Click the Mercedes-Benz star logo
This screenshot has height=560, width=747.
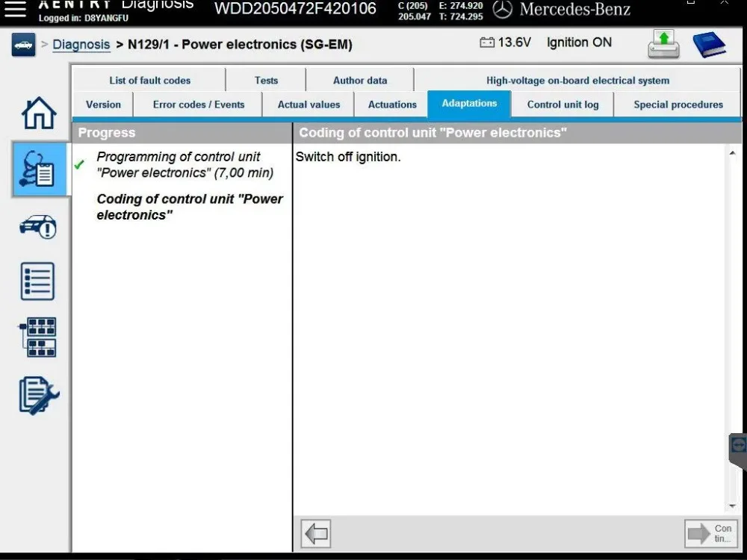click(502, 10)
